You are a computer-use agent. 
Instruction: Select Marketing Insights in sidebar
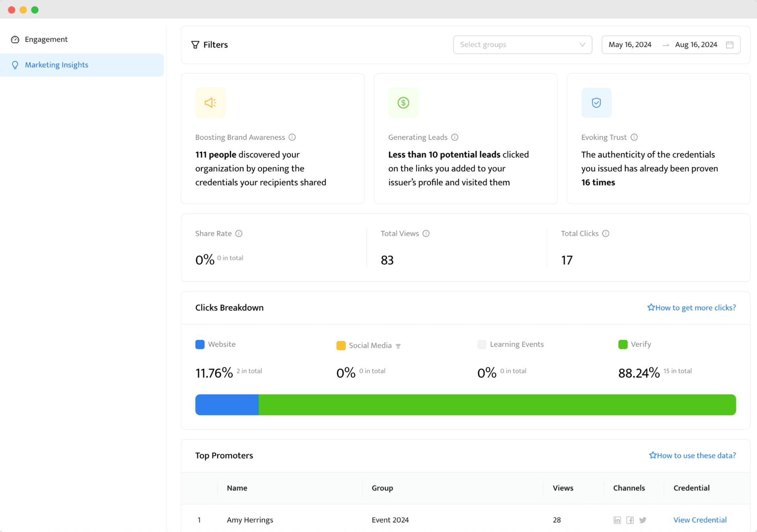click(x=82, y=65)
